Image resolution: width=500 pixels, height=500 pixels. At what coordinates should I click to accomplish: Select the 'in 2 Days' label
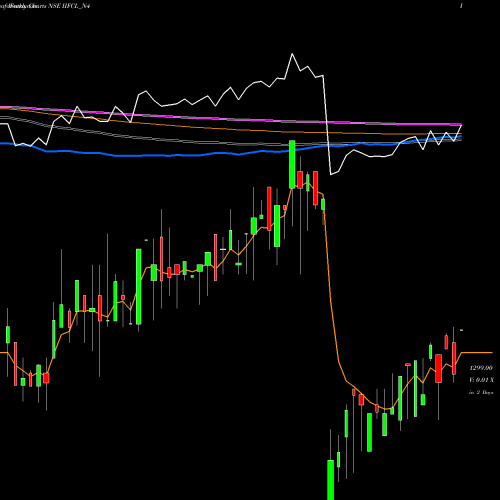click(481, 393)
